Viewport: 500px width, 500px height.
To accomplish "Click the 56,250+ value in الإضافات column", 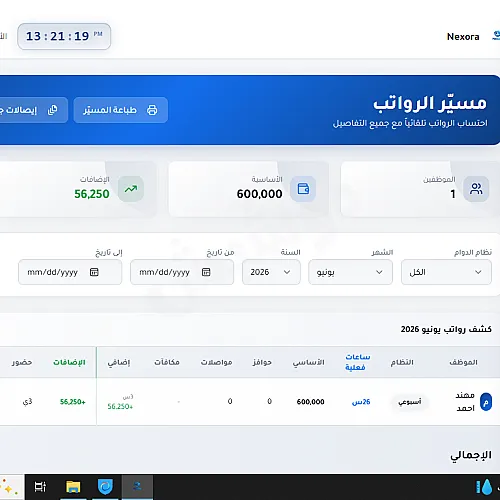I will pos(73,402).
